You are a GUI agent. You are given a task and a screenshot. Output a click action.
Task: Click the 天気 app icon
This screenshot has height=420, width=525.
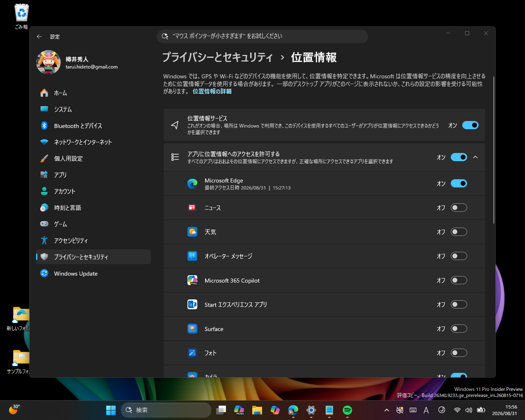tap(192, 232)
